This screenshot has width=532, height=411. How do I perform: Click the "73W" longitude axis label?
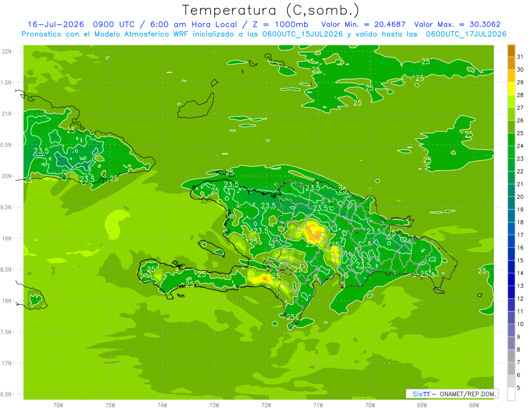click(x=214, y=405)
